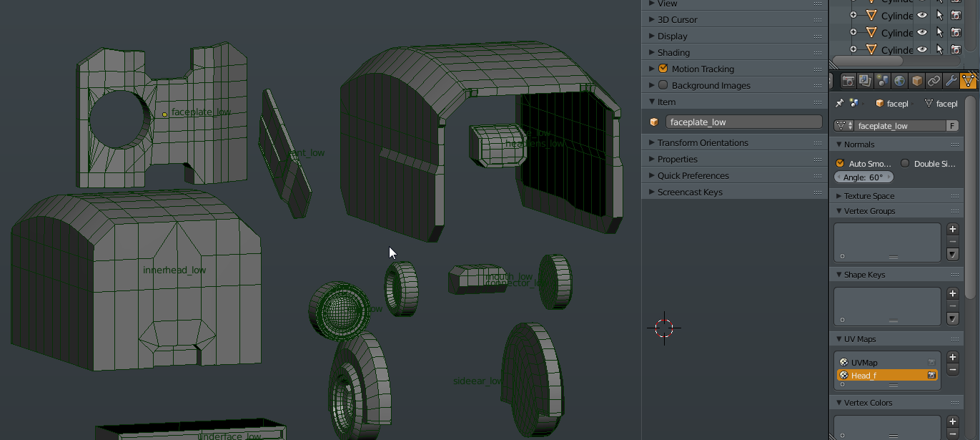Select the Mesh Data triangle tab

click(968, 81)
